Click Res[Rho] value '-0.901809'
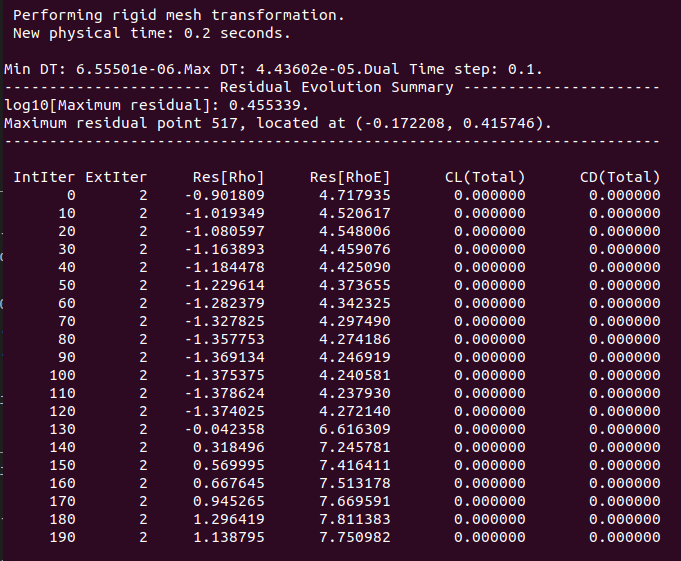This screenshot has width=681, height=561. pyautogui.click(x=225, y=195)
